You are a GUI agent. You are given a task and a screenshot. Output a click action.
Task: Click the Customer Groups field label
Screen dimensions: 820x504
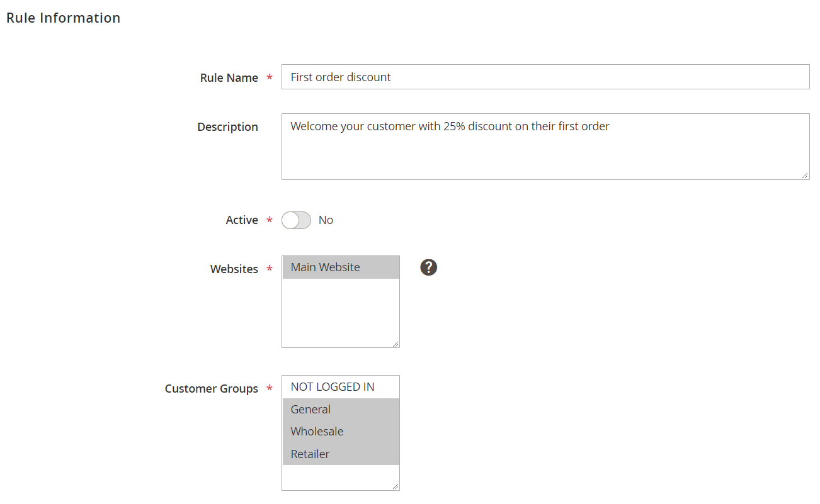coord(212,389)
